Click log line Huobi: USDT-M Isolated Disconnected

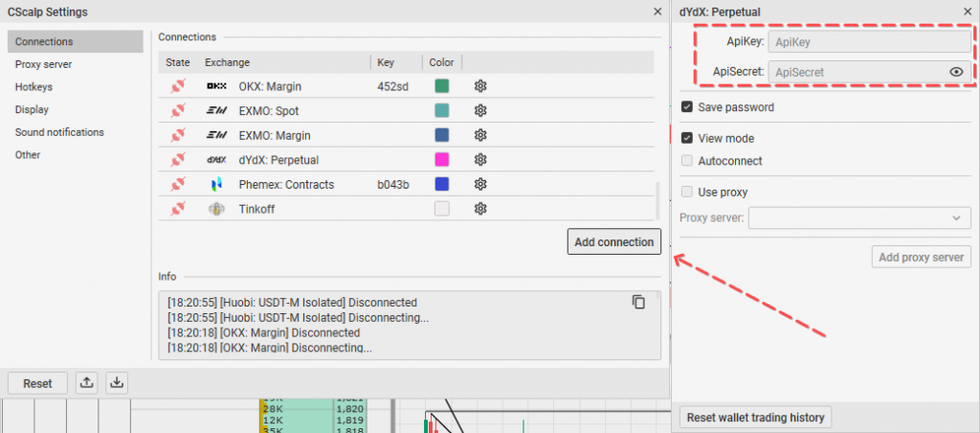point(292,303)
